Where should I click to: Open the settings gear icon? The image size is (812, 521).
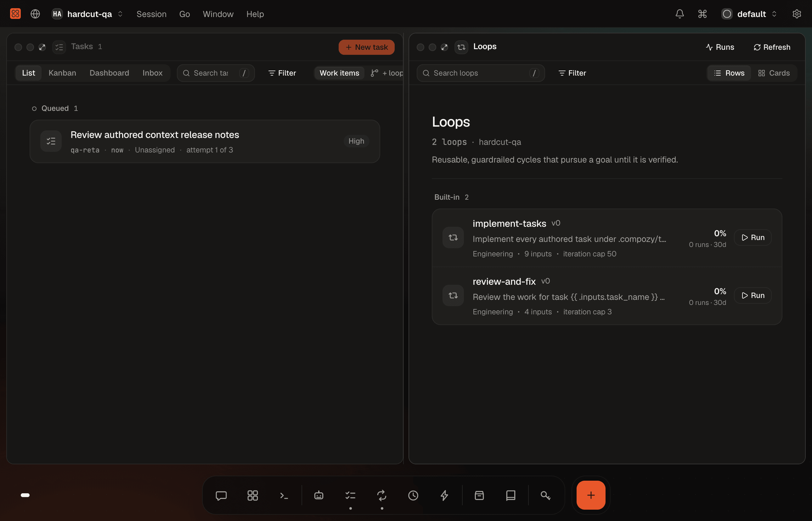tap(797, 14)
